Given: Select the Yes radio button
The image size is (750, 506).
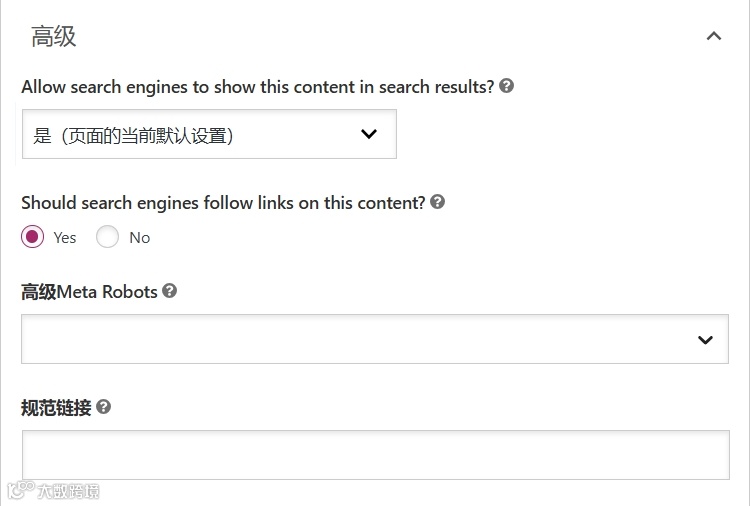Looking at the screenshot, I should click(33, 237).
